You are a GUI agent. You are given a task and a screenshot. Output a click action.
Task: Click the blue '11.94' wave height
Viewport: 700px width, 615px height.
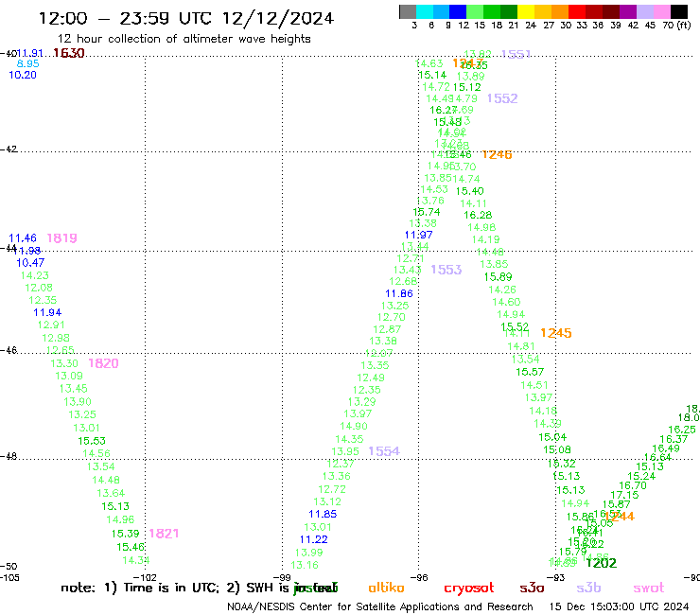tap(47, 312)
